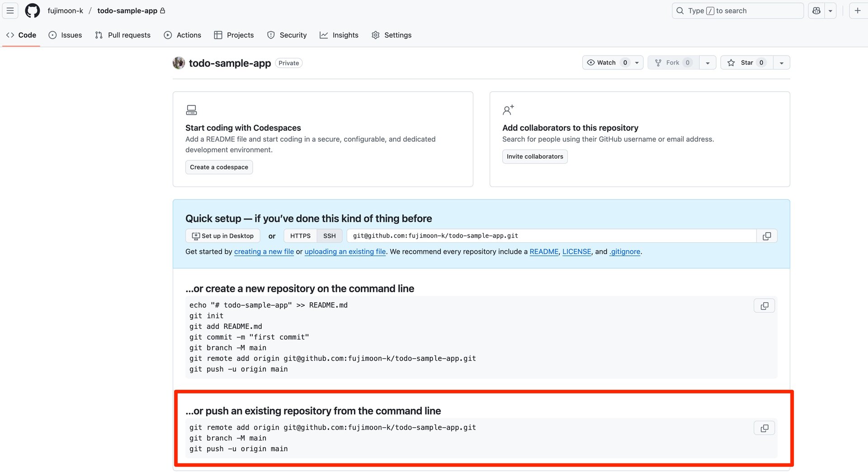The height and width of the screenshot is (472, 868).
Task: Copy the push existing repository commands
Action: point(764,428)
